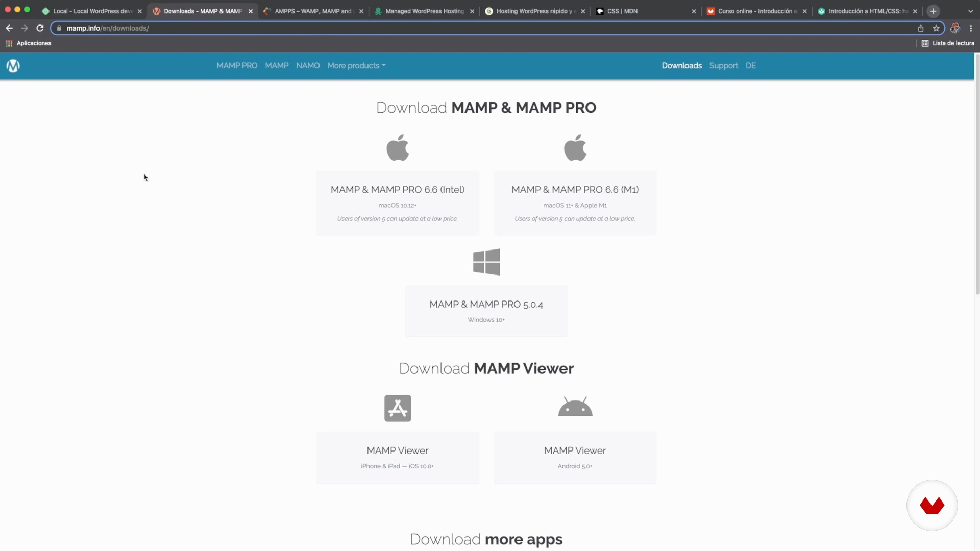The height and width of the screenshot is (551, 980).
Task: Open the tab list chevron dropdown
Action: coord(970,11)
